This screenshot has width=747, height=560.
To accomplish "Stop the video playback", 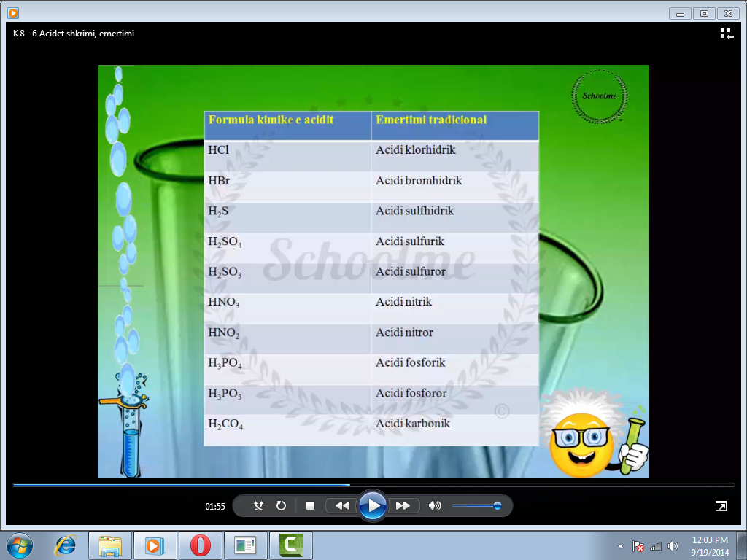I will pos(310,506).
